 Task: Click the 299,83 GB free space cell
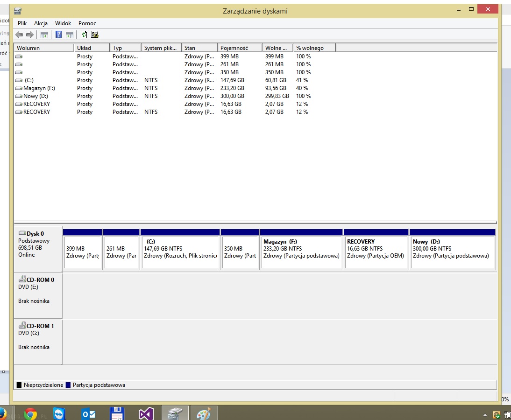[277, 96]
